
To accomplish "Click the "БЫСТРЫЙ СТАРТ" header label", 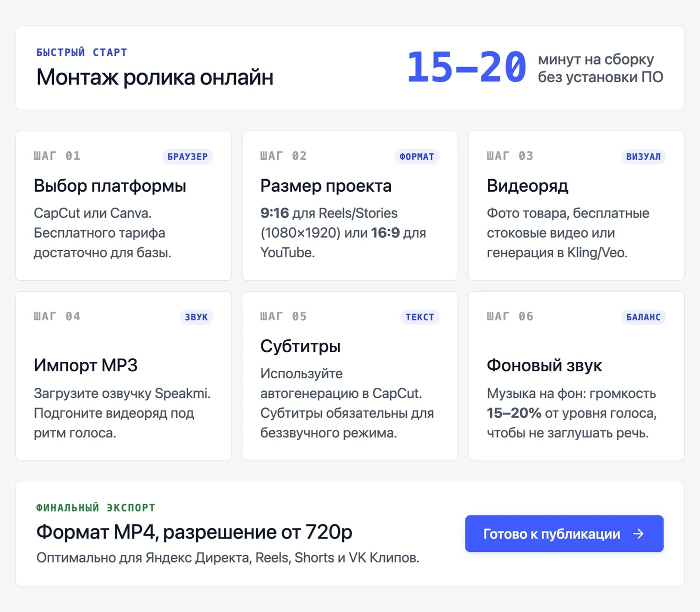I will [x=82, y=53].
